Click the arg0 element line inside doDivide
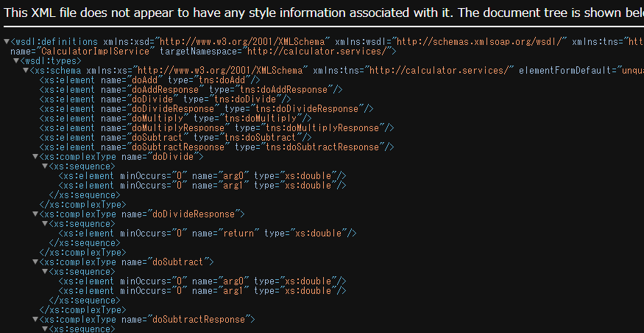The height and width of the screenshot is (333, 644). 202,176
